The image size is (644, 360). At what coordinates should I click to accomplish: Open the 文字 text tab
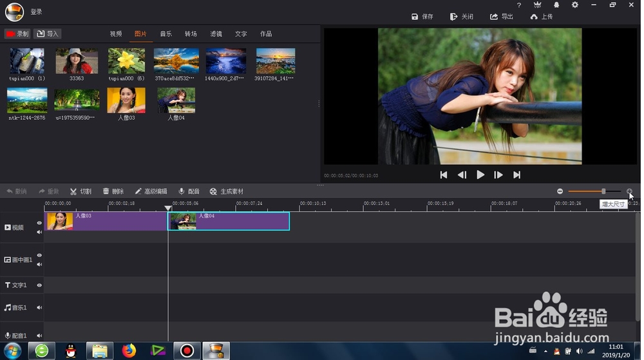(x=241, y=33)
